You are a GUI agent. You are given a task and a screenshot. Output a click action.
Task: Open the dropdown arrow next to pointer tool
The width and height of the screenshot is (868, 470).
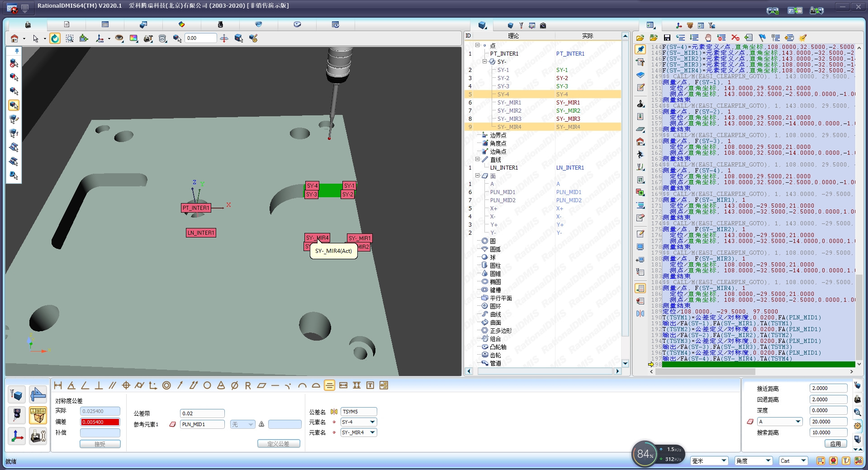tap(45, 39)
